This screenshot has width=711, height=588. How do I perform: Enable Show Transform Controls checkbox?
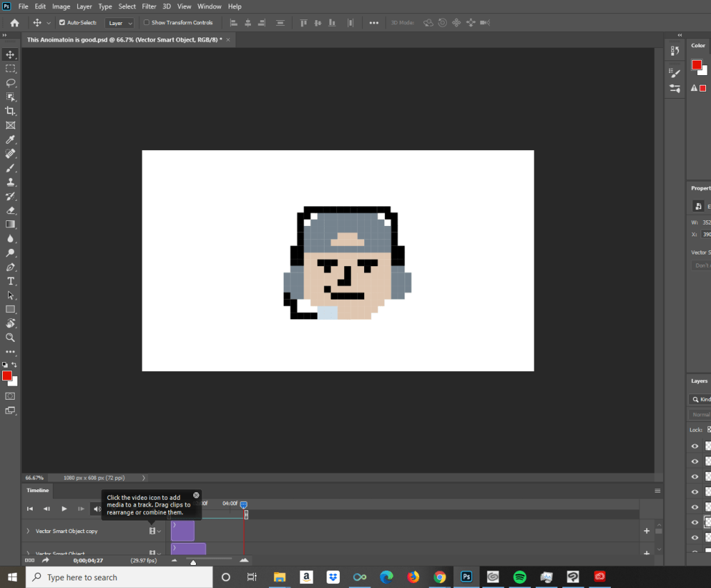[146, 23]
